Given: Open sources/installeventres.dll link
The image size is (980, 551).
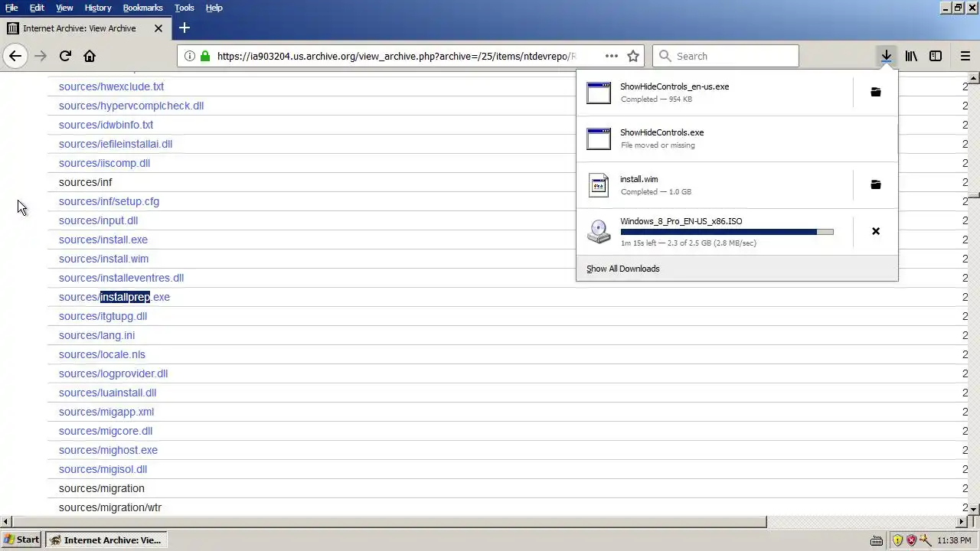Looking at the screenshot, I should 121,278.
